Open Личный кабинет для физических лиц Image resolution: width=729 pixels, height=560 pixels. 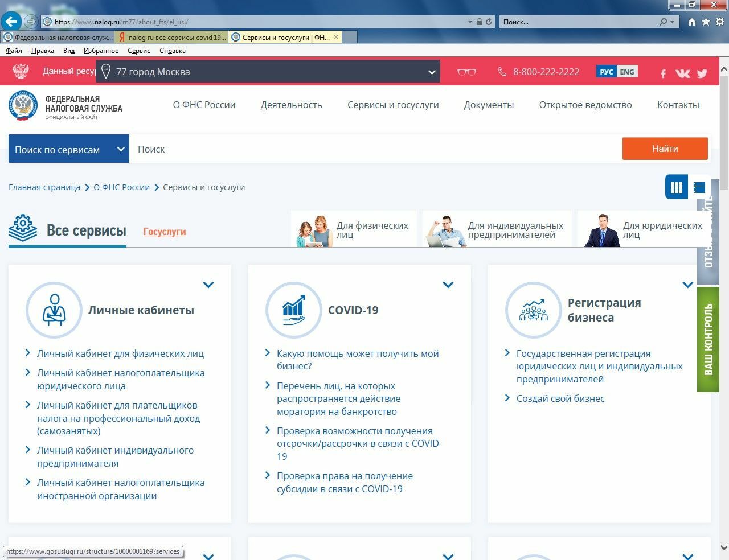(x=120, y=353)
